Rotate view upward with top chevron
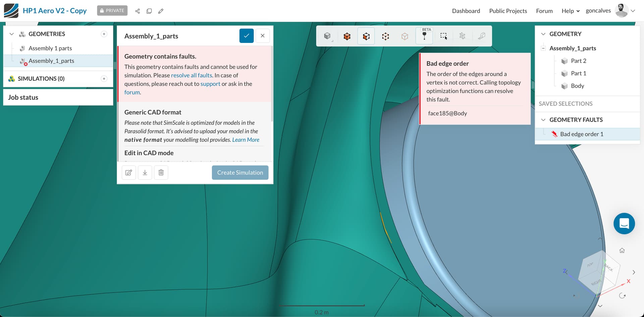 point(600,239)
